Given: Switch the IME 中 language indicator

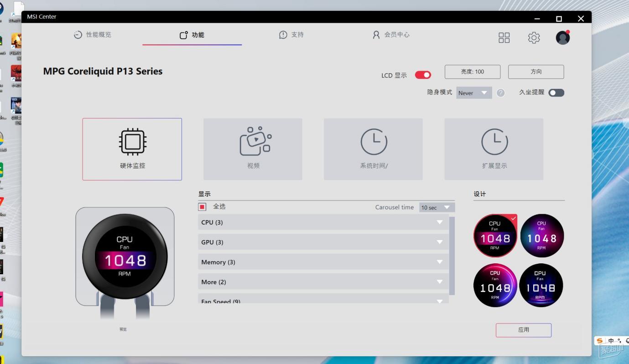Looking at the screenshot, I should click(x=611, y=341).
